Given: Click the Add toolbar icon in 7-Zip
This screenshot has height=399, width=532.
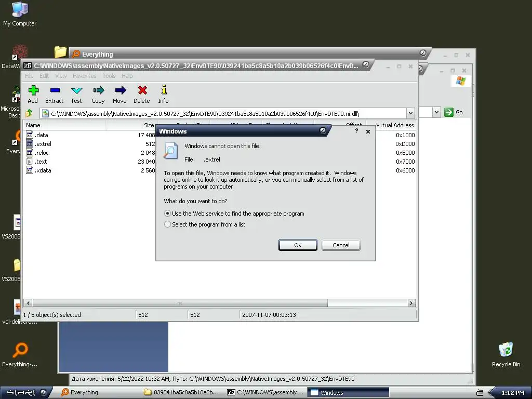Looking at the screenshot, I should (x=33, y=90).
